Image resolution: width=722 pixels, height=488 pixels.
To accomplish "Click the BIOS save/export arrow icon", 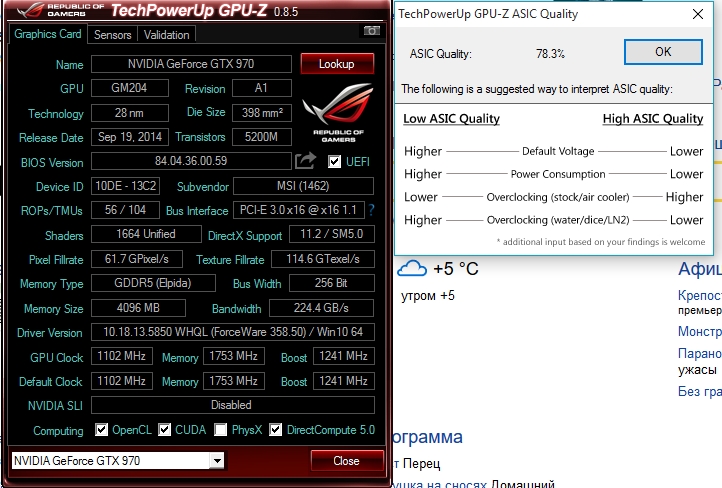I will [x=305, y=161].
